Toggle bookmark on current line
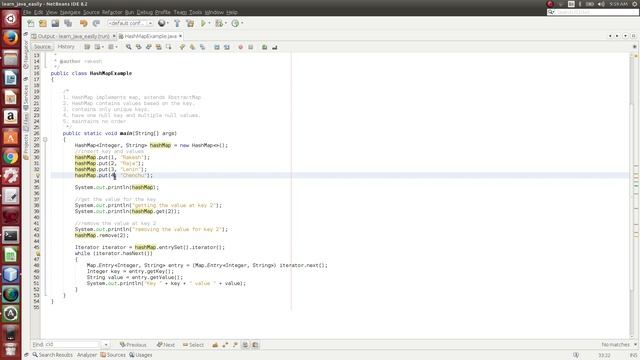The width and height of the screenshot is (640, 360). click(x=202, y=47)
